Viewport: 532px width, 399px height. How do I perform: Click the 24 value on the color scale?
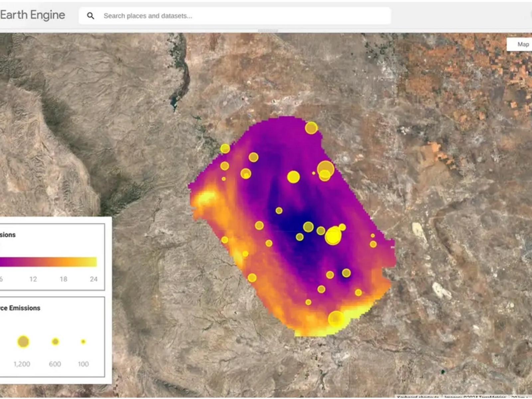coord(93,279)
